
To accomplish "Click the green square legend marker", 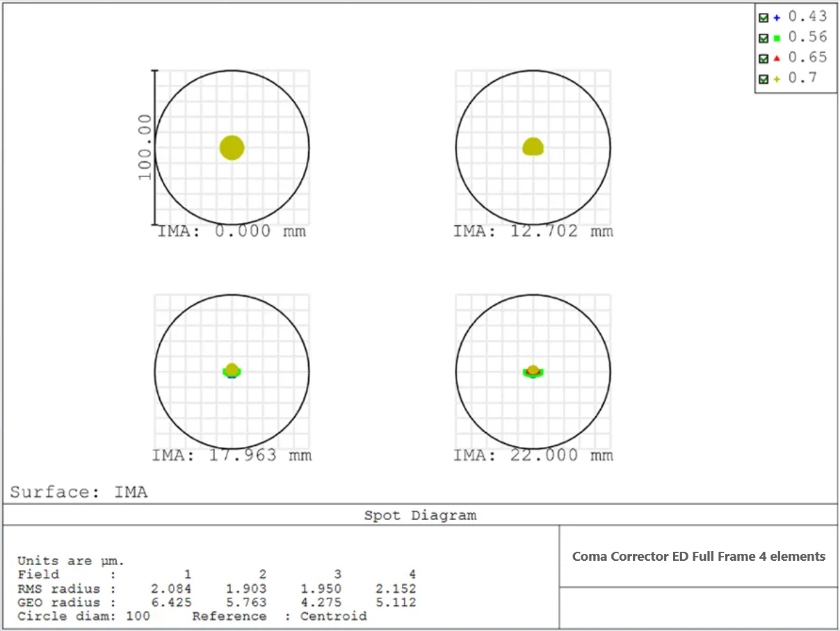I will pyautogui.click(x=777, y=38).
